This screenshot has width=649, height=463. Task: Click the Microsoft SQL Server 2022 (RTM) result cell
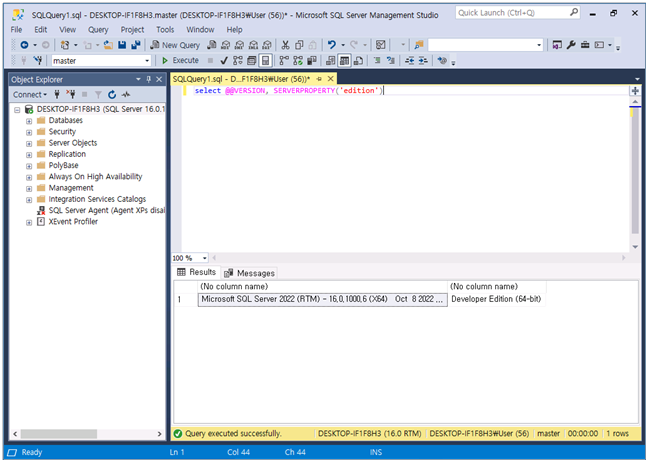click(x=322, y=299)
